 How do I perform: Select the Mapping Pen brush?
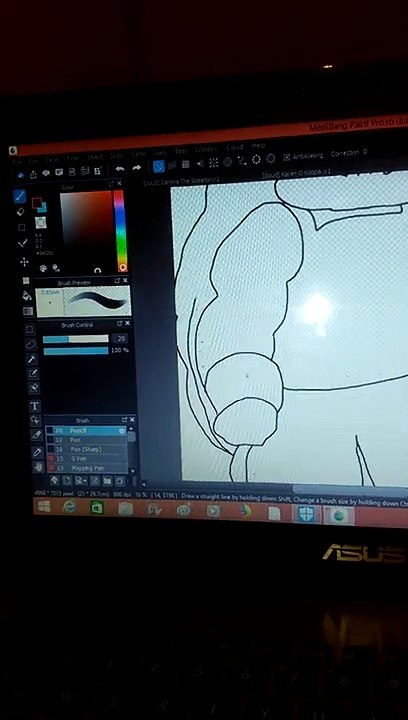(x=87, y=467)
